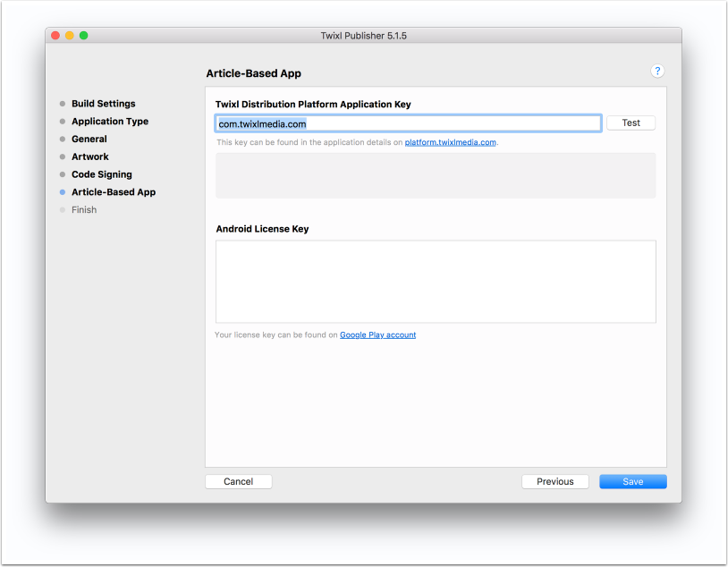Open the platform.twixlmedia.com link
728x567 pixels.
[450, 142]
